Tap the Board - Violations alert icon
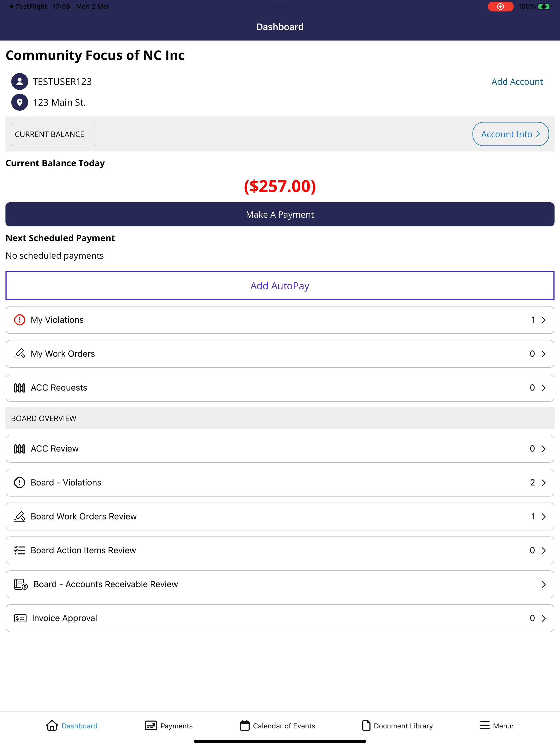This screenshot has width=560, height=747. coord(20,483)
